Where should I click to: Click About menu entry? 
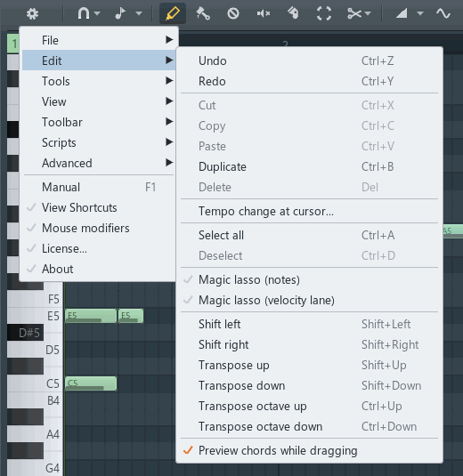pos(99,269)
